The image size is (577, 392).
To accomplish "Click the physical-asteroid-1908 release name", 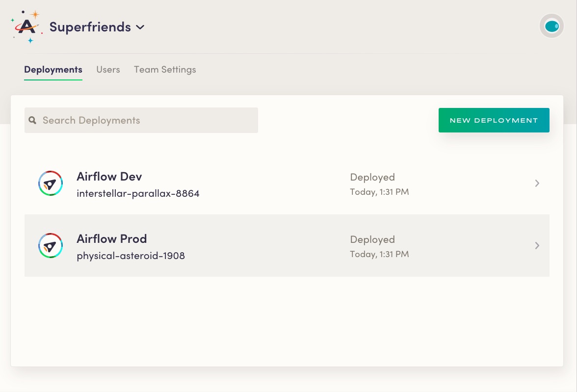I will pyautogui.click(x=131, y=256).
